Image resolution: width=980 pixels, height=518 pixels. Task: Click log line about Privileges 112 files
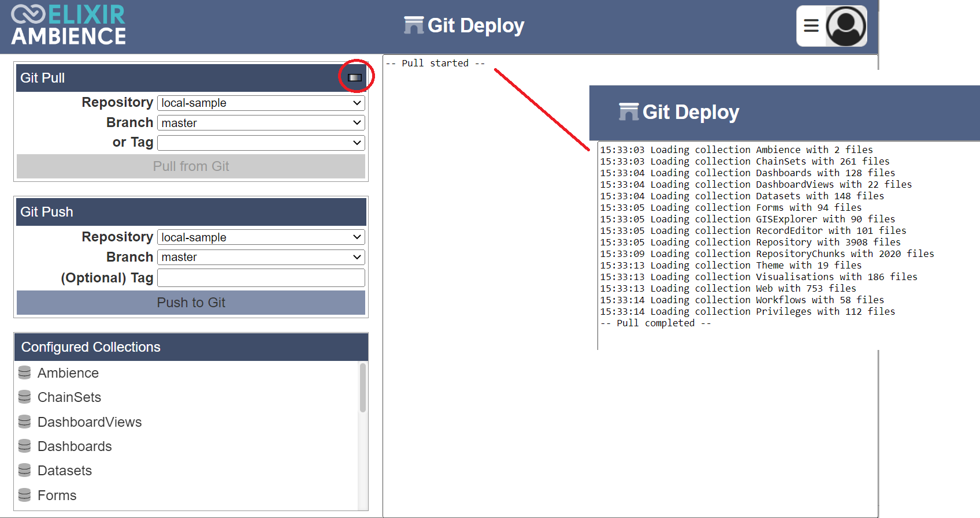pos(747,311)
